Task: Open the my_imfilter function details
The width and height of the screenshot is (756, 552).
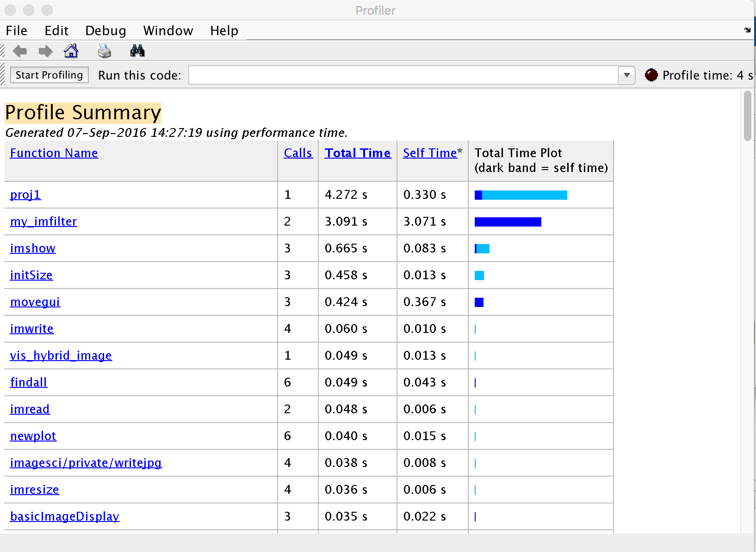Action: tap(43, 221)
